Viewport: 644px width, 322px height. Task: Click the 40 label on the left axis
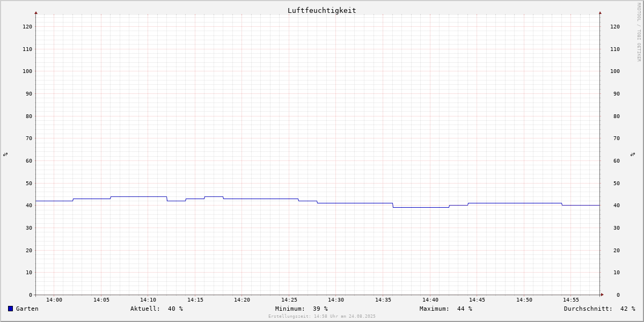(29, 205)
